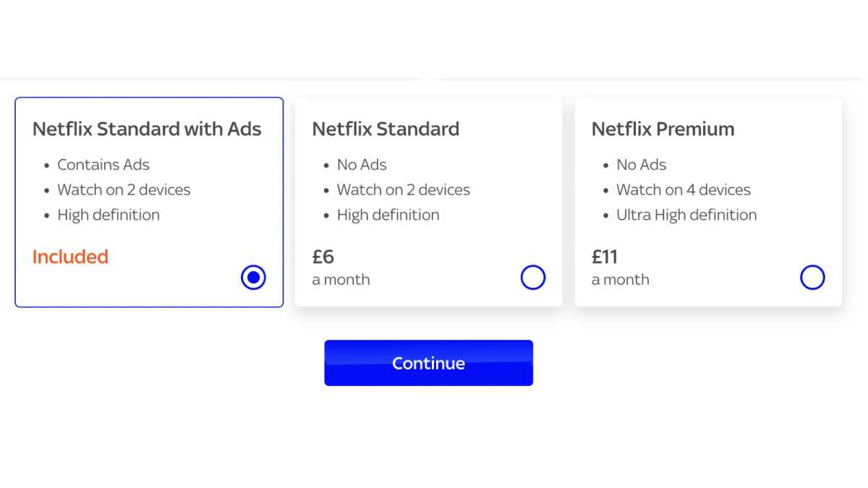The image size is (868, 488).
Task: Click the £11 price label
Action: coord(605,257)
